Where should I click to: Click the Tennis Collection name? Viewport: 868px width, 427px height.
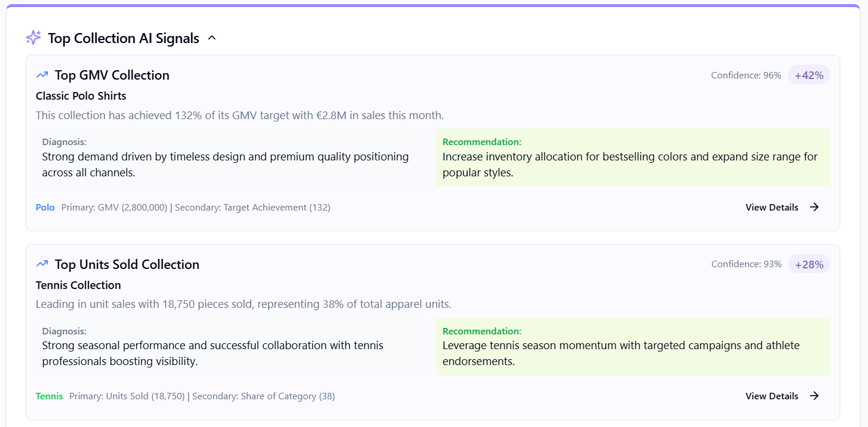(78, 285)
